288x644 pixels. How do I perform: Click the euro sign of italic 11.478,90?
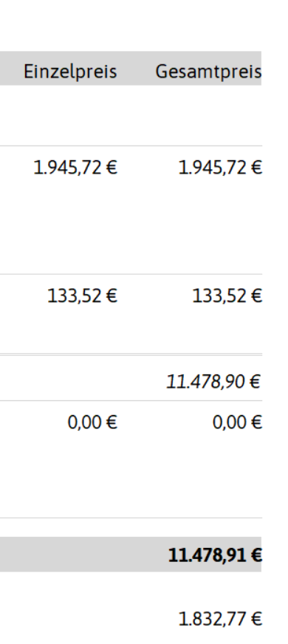click(x=255, y=382)
